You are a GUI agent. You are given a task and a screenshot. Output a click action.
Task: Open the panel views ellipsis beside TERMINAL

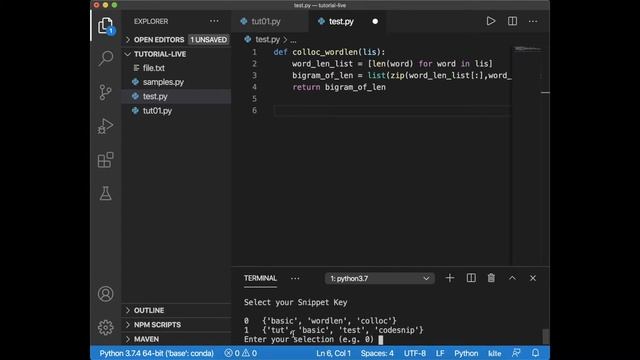click(295, 278)
